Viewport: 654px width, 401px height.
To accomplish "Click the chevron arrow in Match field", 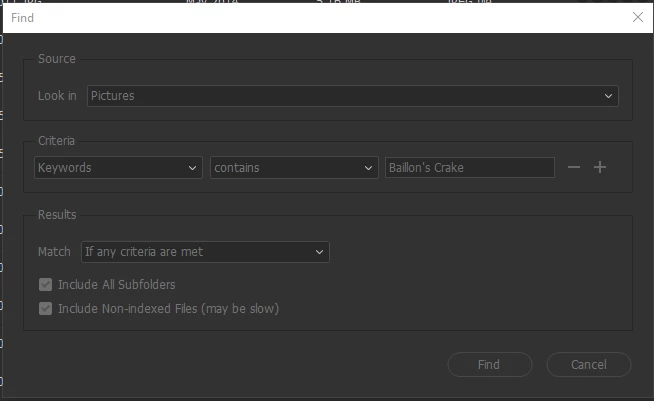I will (x=319, y=252).
